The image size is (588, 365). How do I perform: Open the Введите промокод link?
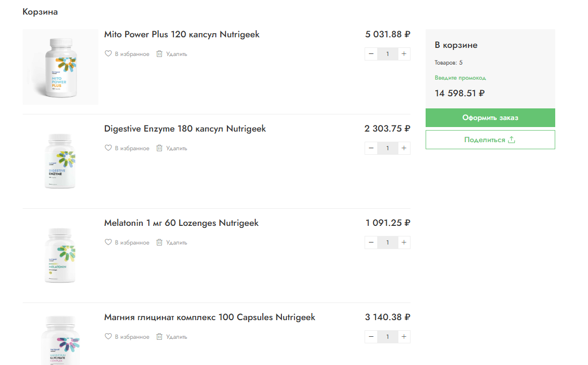pyautogui.click(x=460, y=78)
